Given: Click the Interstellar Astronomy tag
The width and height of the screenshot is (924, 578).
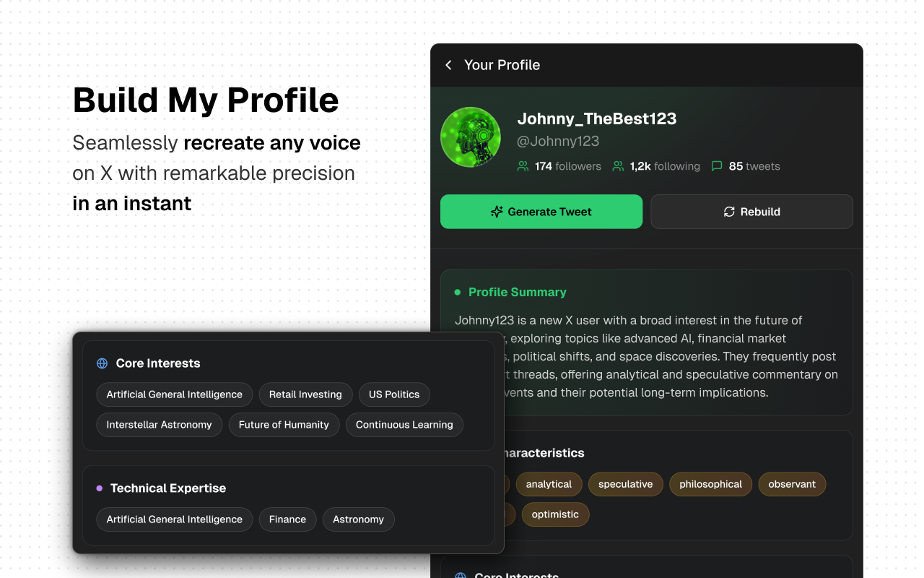Looking at the screenshot, I should pos(159,425).
